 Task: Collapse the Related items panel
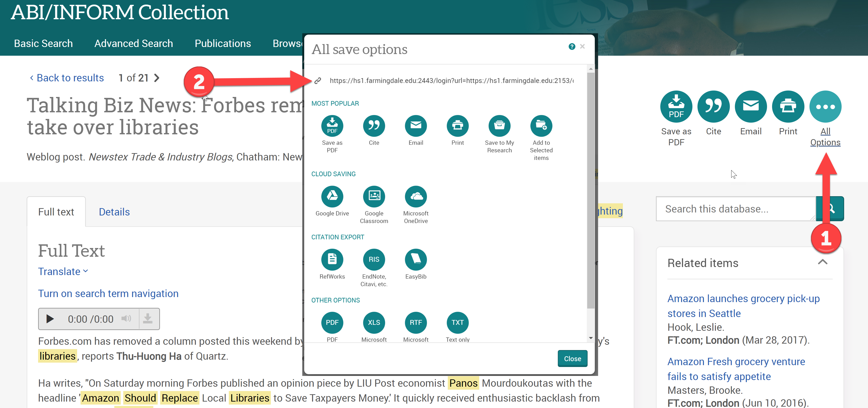(823, 262)
